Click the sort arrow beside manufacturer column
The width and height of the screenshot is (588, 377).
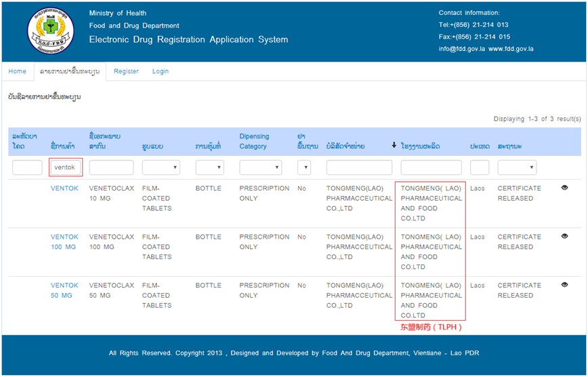click(x=394, y=145)
